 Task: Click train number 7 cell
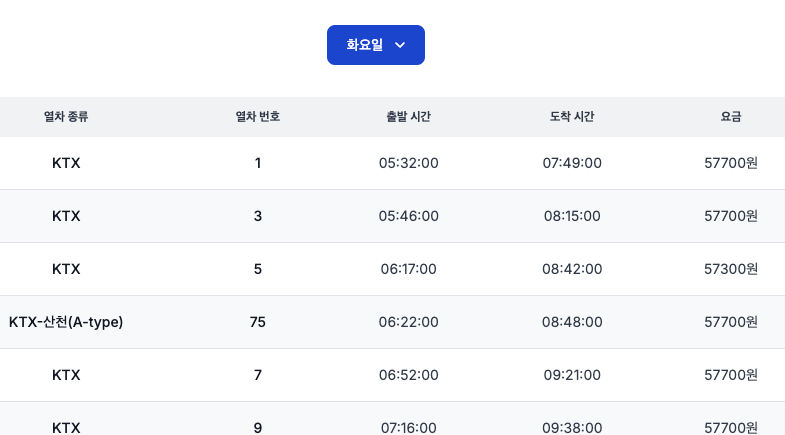tap(257, 375)
